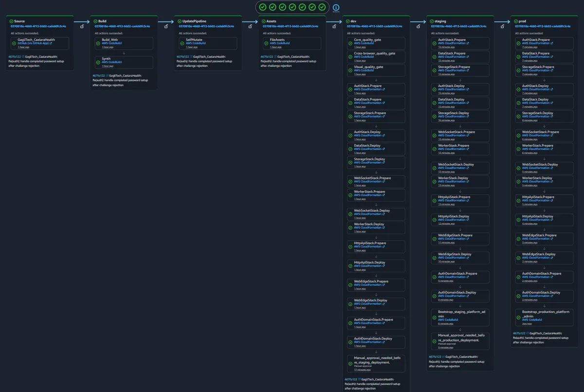Viewport: 584px width, 392px height.
Task: Select the prod StorageStack.Deploy action card
Action: click(x=544, y=116)
